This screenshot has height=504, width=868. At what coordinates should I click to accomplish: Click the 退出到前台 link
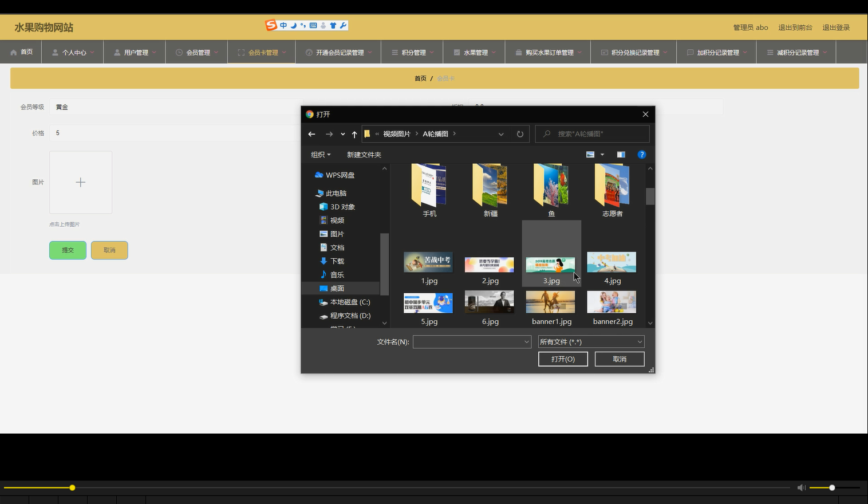795,27
